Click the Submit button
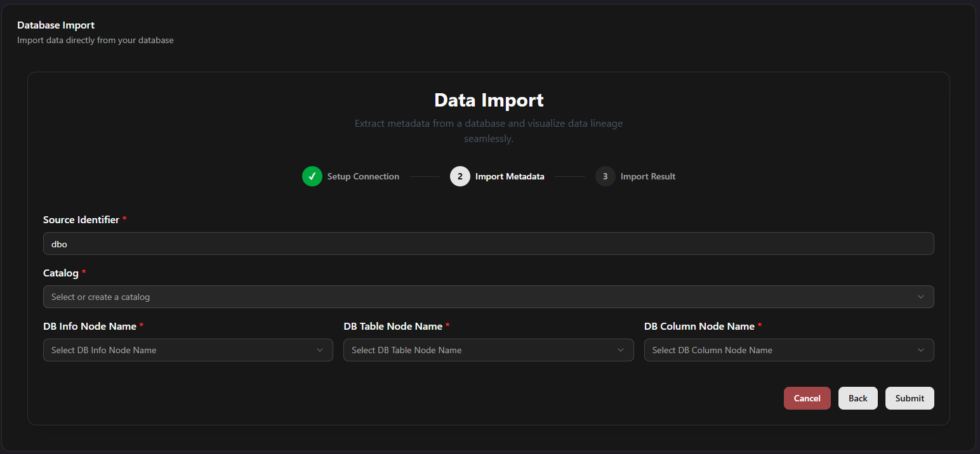Viewport: 980px width, 454px height. pyautogui.click(x=910, y=398)
